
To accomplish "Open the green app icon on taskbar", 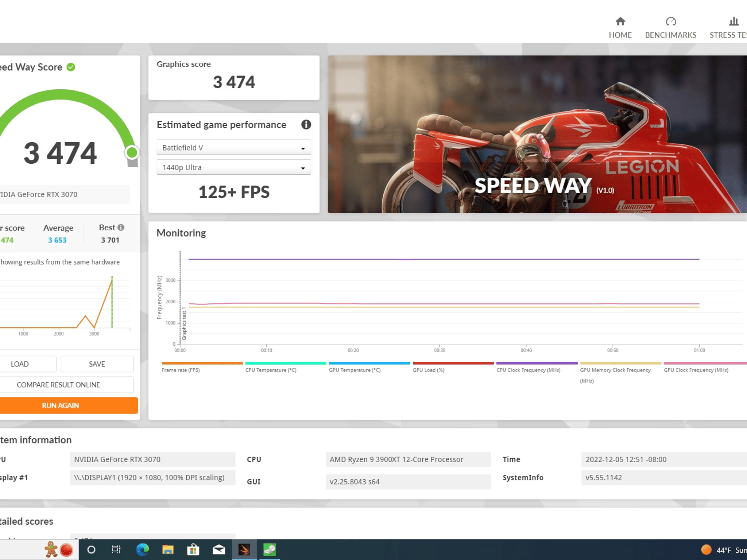I will coord(270,549).
